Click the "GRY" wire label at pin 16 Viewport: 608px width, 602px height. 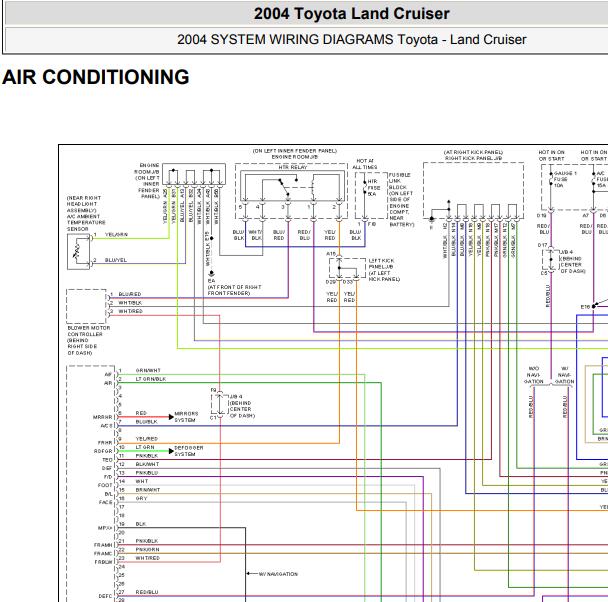tap(141, 499)
